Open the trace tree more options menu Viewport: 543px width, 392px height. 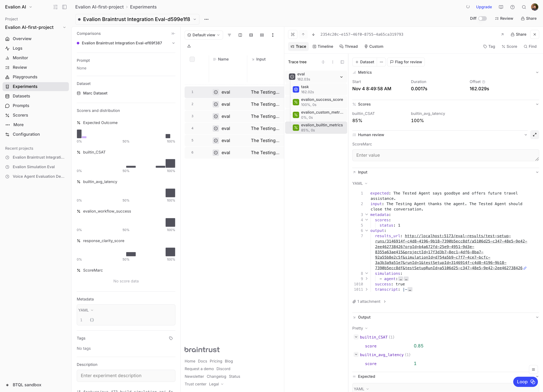pyautogui.click(x=333, y=62)
